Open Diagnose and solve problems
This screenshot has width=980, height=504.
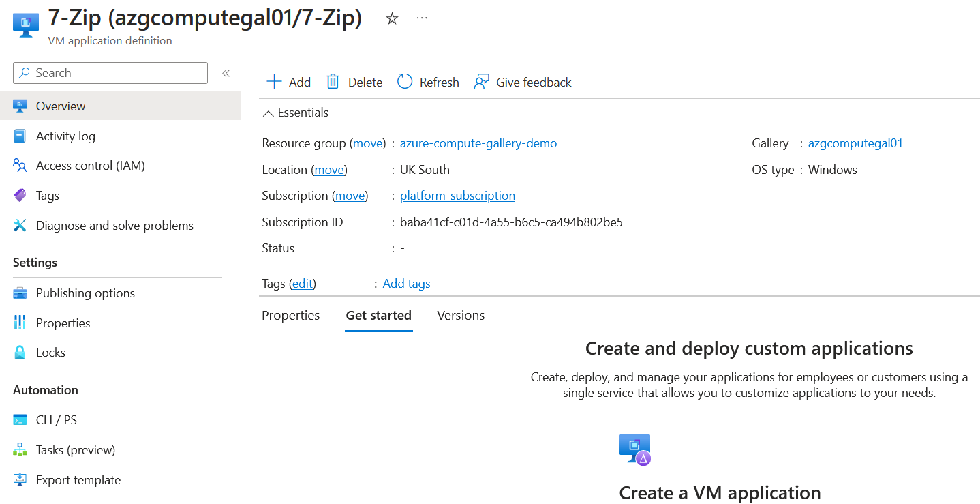pyautogui.click(x=114, y=225)
